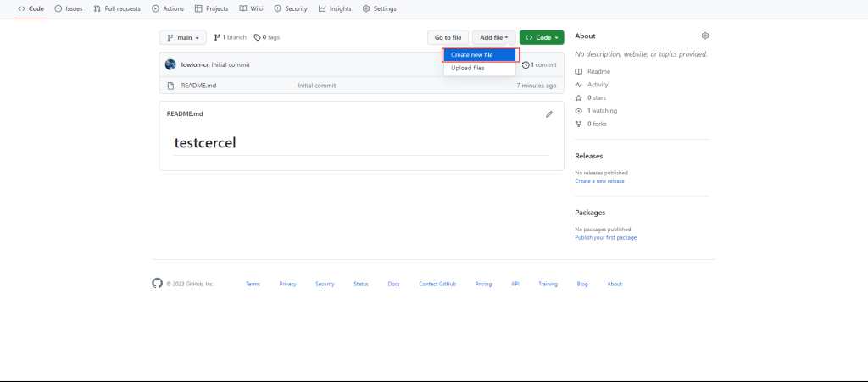Open the Releases heading link
The height and width of the screenshot is (382, 868).
pyautogui.click(x=589, y=157)
